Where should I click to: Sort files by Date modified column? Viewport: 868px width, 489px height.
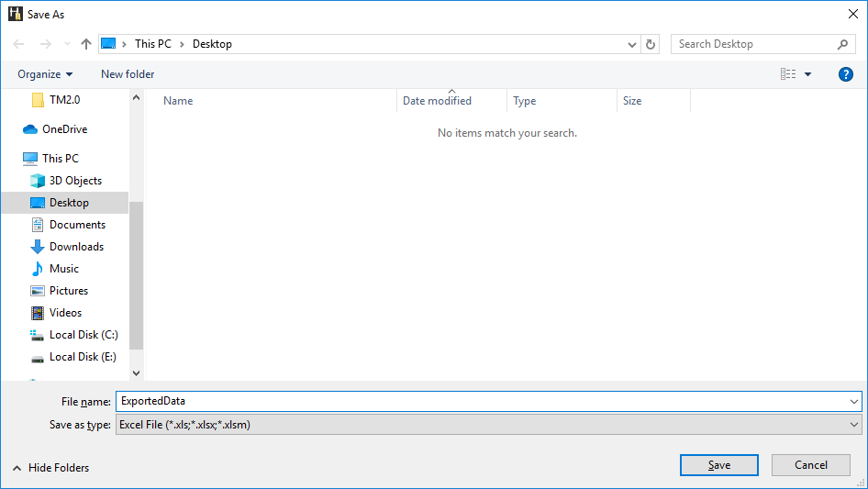click(x=438, y=101)
